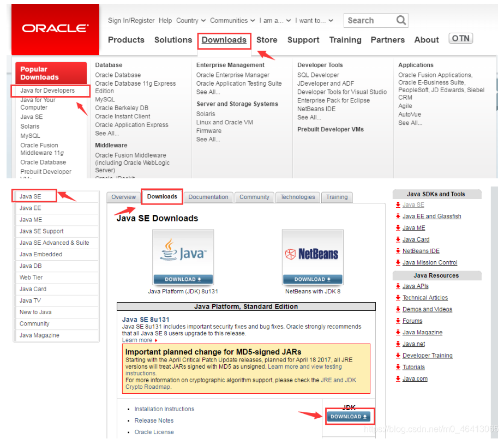
Task: Click the AutoVue link under Applications
Action: coord(410,115)
